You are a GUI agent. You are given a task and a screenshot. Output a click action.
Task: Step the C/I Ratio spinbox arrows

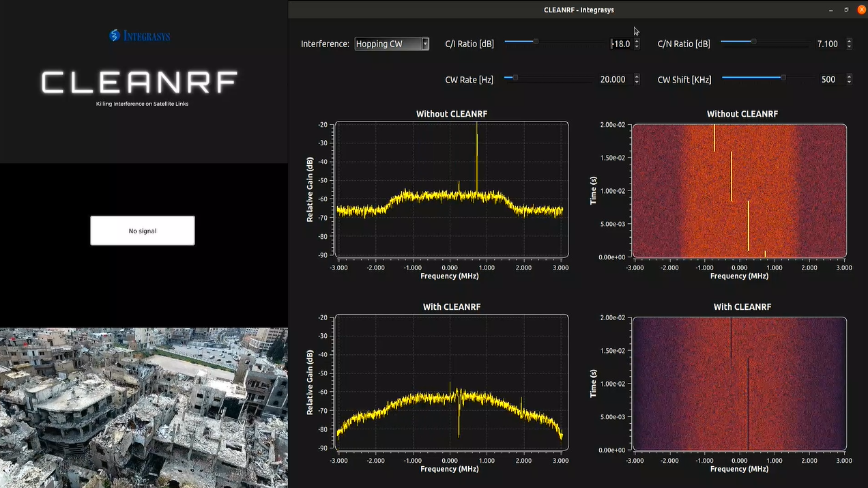637,44
